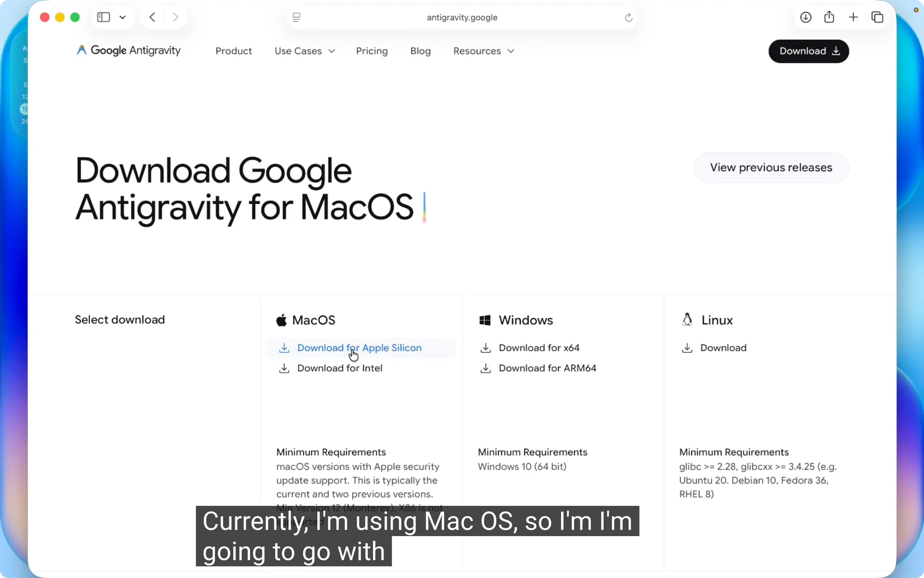Click the Select download label
Screen dimensions: 924x578
tap(120, 320)
